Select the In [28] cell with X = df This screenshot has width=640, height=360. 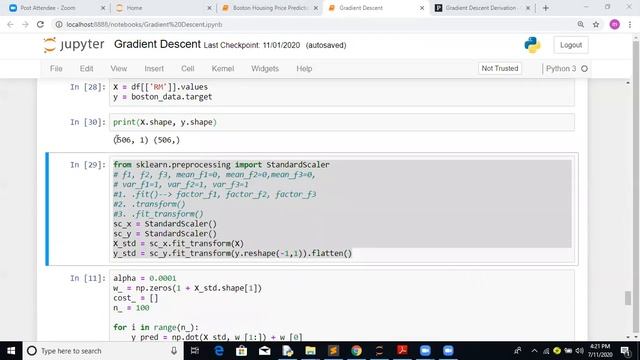[342, 92]
